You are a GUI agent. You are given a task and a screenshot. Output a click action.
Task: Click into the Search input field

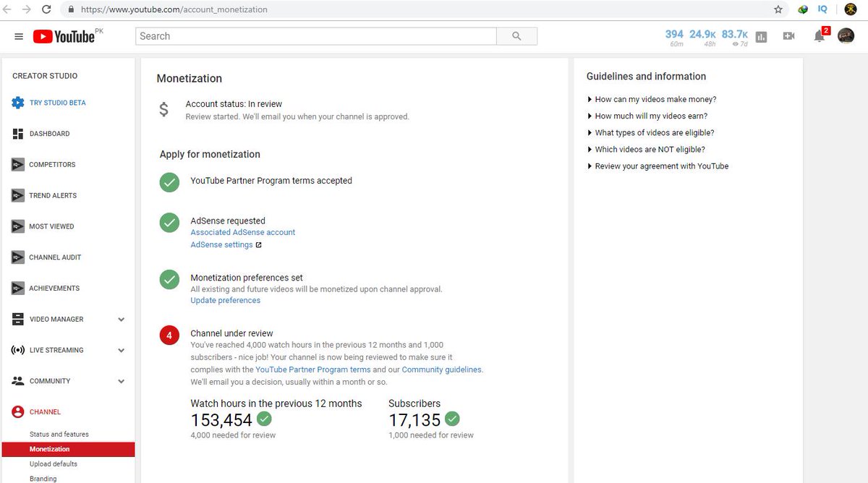pos(316,36)
